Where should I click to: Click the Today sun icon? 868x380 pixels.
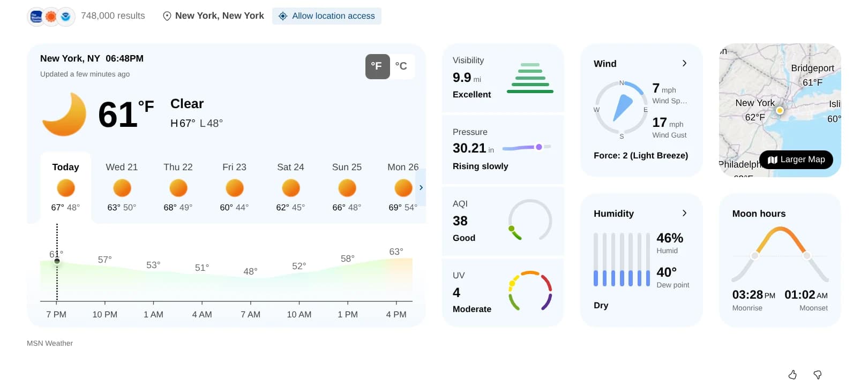click(66, 188)
